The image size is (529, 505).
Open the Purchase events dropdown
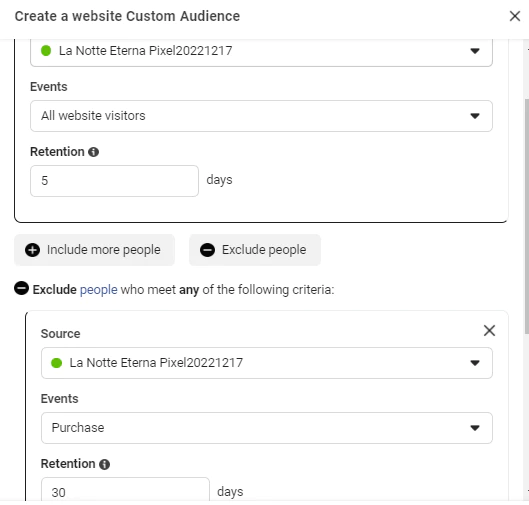point(267,428)
